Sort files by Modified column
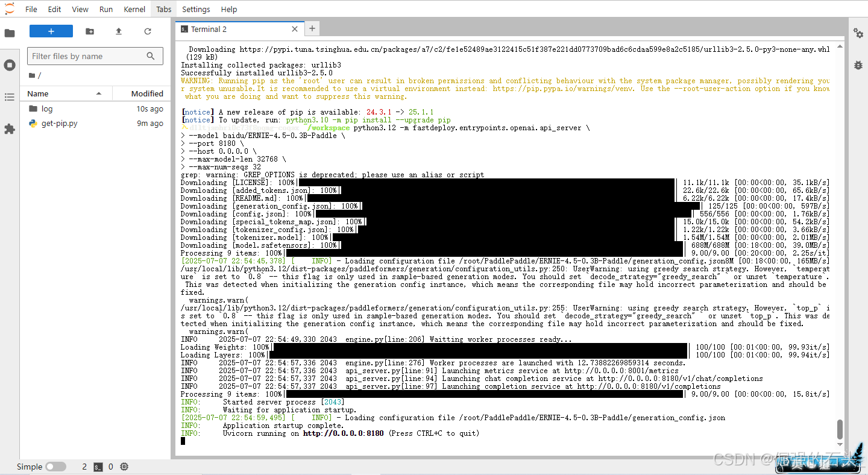The height and width of the screenshot is (475, 868). click(x=147, y=93)
